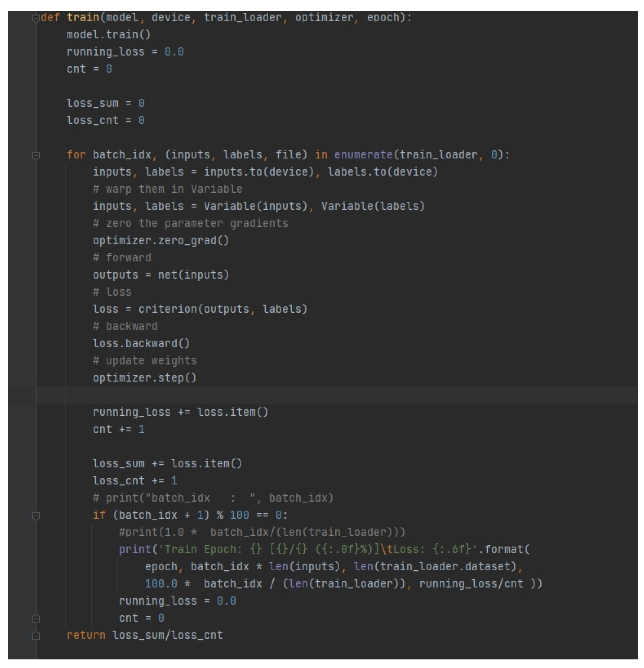Click the fold end marker beside cnt = 0
The width and height of the screenshot is (644, 668).
36,618
